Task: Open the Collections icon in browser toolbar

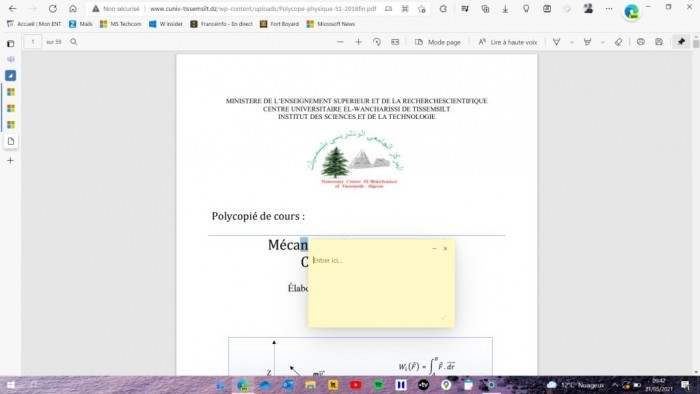Action: pyautogui.click(x=485, y=8)
